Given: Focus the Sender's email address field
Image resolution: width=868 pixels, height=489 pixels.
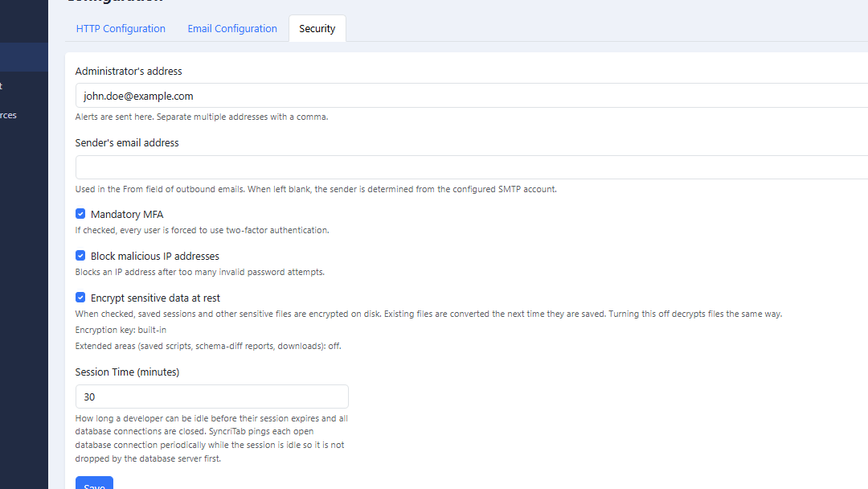Looking at the screenshot, I should [x=472, y=167].
